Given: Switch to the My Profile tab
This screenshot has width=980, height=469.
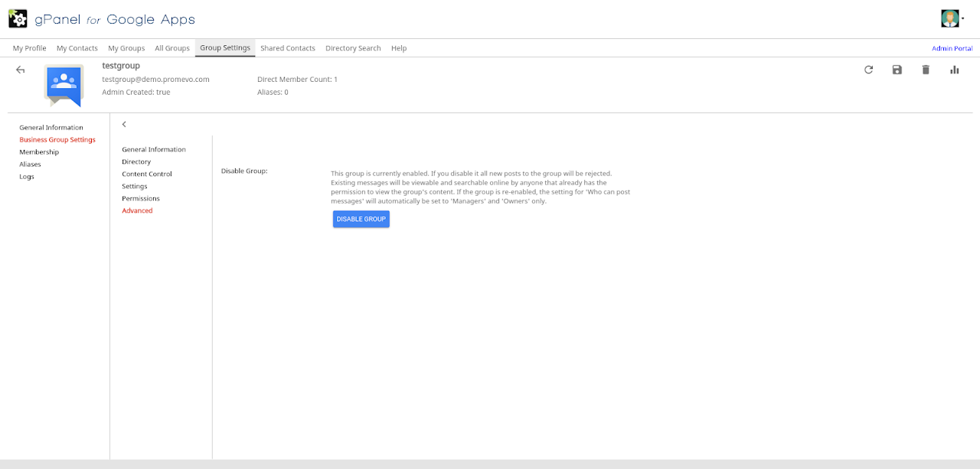Looking at the screenshot, I should [x=29, y=48].
